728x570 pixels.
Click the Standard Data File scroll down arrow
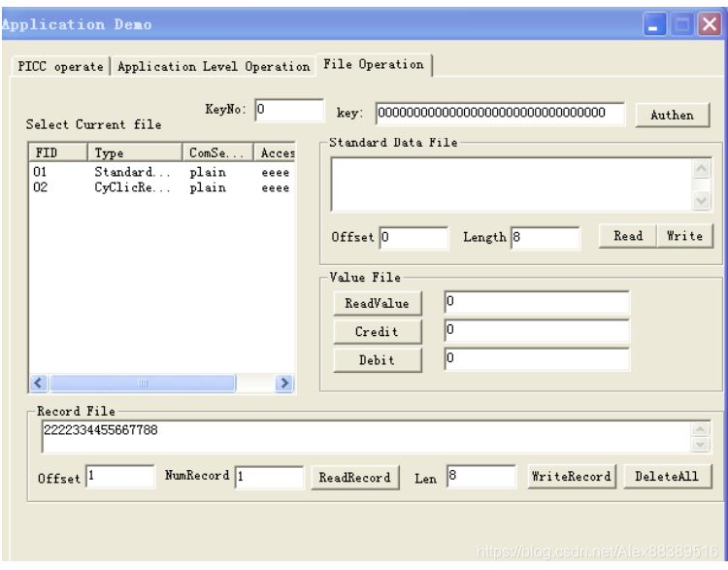tap(702, 201)
